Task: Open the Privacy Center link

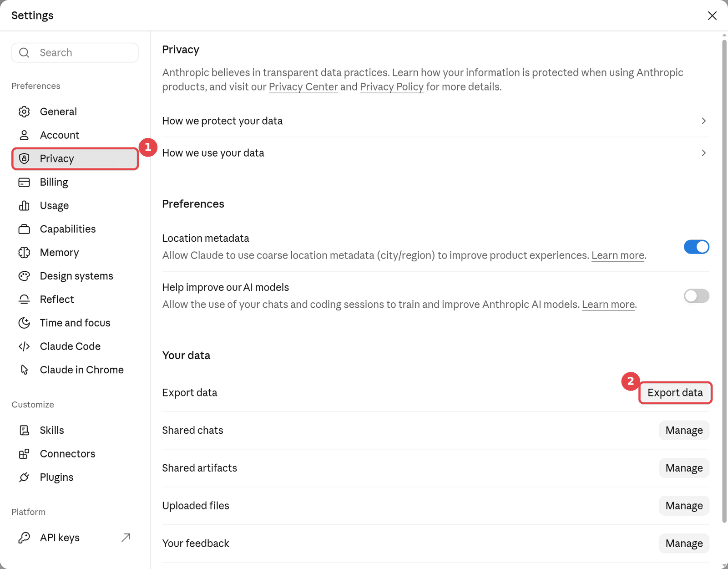Action: pyautogui.click(x=303, y=87)
